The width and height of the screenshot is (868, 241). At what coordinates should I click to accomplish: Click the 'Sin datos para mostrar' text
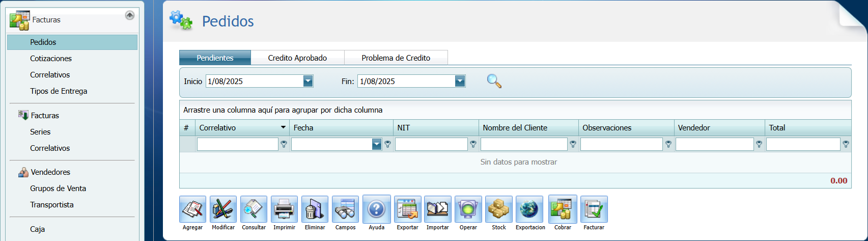[x=519, y=162]
